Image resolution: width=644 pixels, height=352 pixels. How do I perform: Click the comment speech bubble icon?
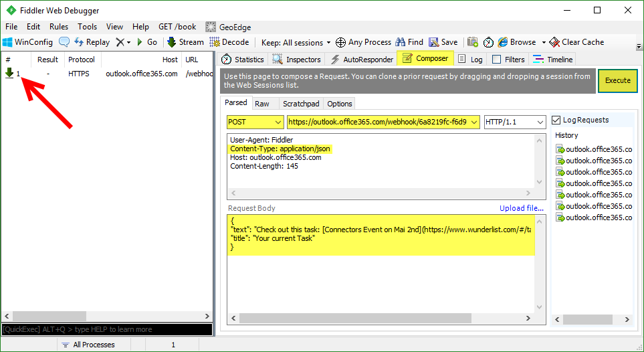pyautogui.click(x=64, y=42)
